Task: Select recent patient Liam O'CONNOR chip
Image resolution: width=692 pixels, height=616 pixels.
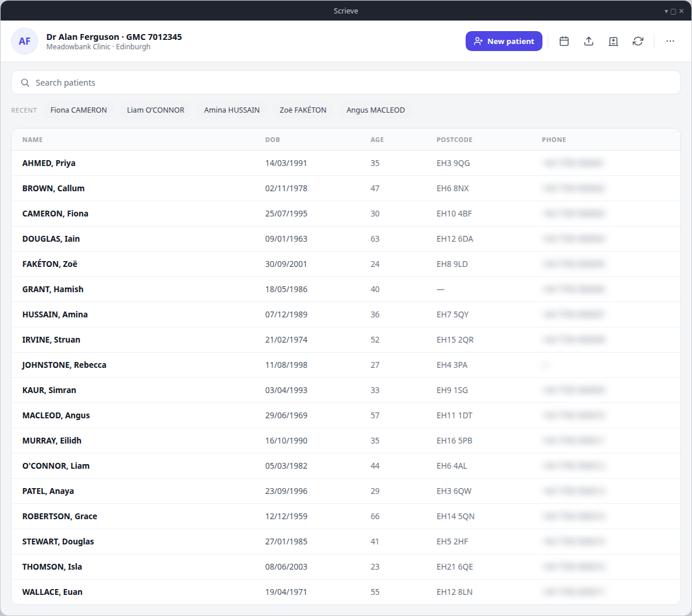Action: coord(155,110)
